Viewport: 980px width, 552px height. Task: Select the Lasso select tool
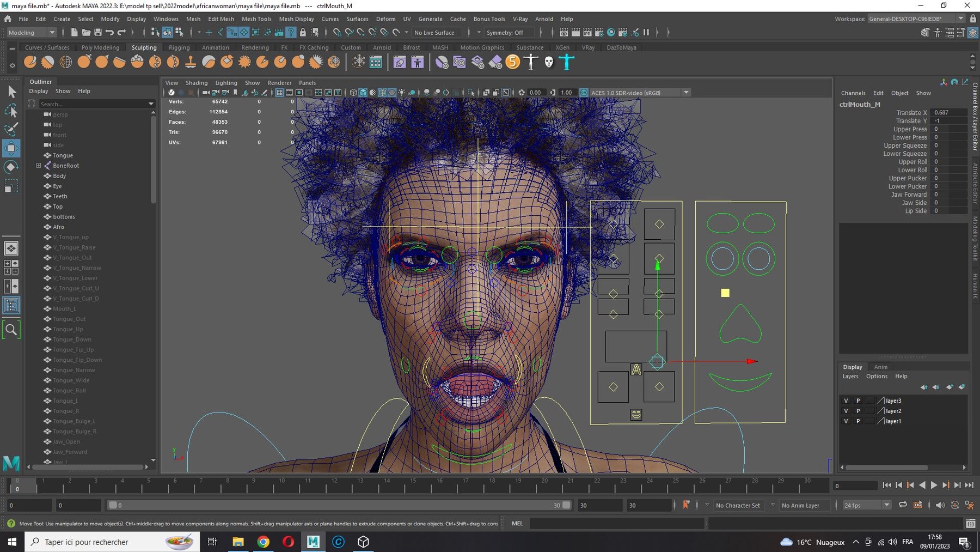click(11, 111)
